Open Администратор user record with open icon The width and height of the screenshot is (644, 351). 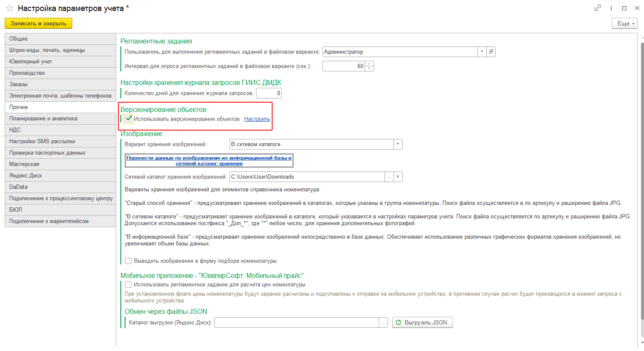tap(491, 52)
